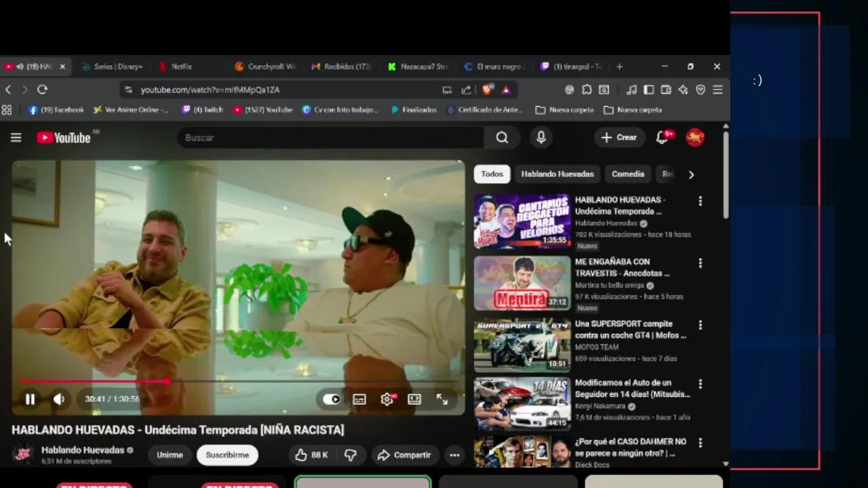
Task: Open YouTube notifications bell
Action: (663, 138)
